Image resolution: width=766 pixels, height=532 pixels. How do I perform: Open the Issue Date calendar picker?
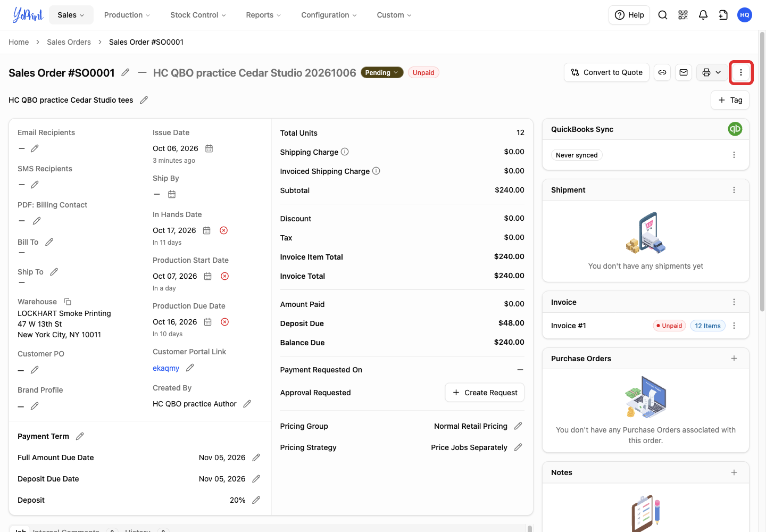click(x=209, y=148)
